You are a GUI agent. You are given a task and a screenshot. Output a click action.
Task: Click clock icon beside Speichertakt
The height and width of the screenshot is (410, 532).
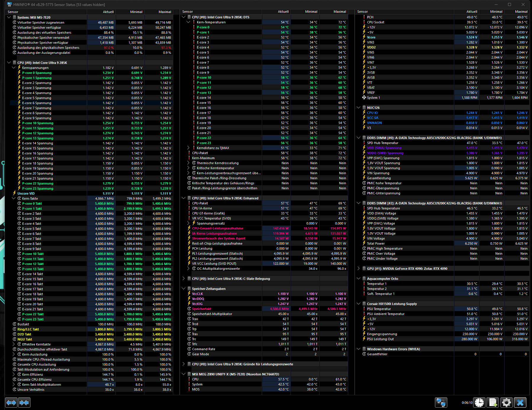coord(189,309)
